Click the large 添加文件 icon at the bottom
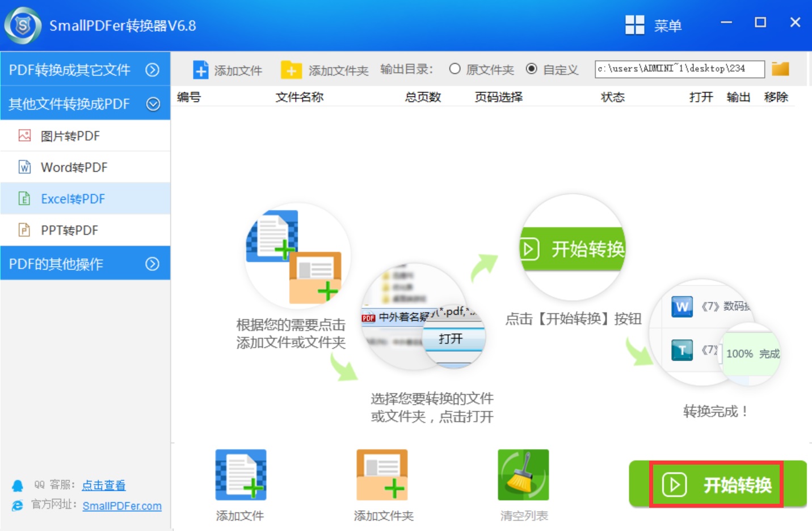This screenshot has height=531, width=812. tap(241, 475)
